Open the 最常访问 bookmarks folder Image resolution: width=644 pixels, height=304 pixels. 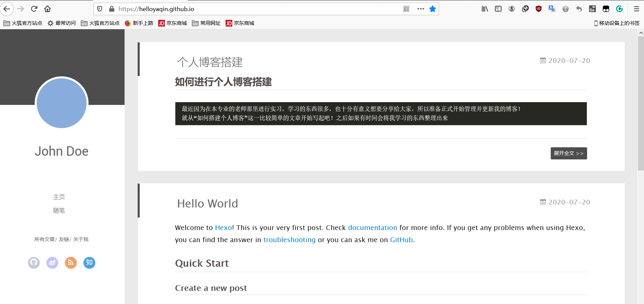coord(61,23)
